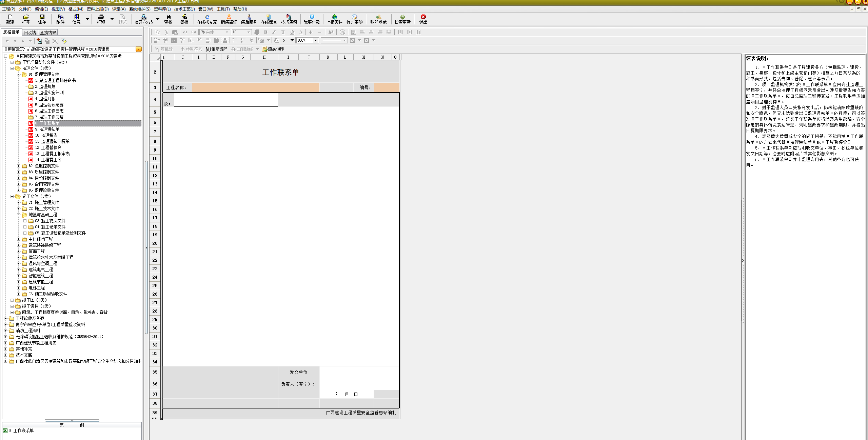Collapse the 监理文件（B类）tree node
868x440 pixels.
12,68
